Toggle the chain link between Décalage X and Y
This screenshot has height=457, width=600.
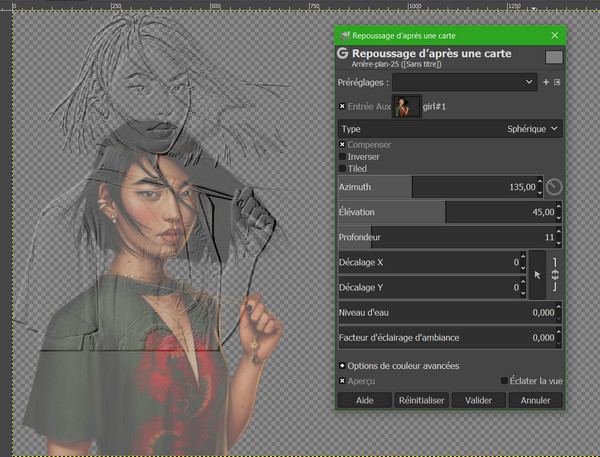pyautogui.click(x=555, y=275)
